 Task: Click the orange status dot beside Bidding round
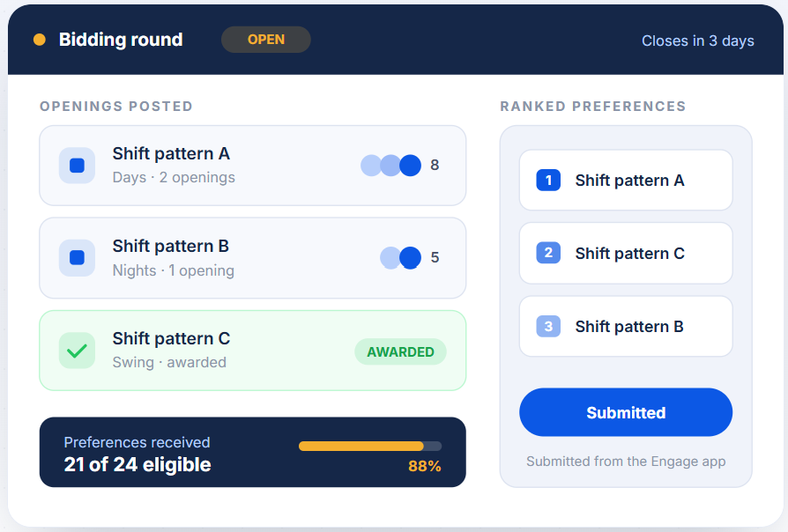pyautogui.click(x=40, y=40)
